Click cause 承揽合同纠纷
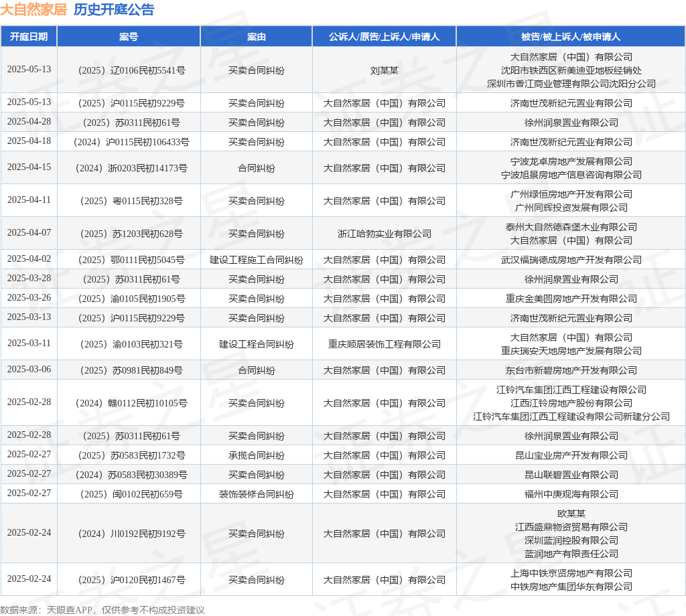Viewport: 686px width, 616px height. (x=257, y=455)
